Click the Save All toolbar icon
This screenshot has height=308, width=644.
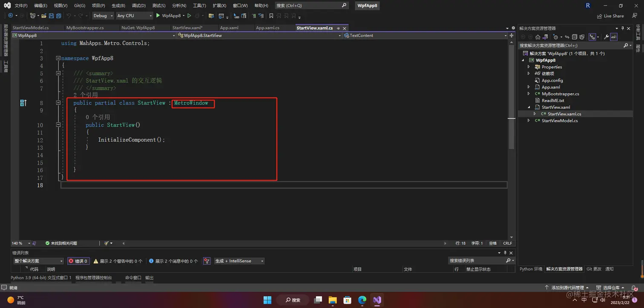pyautogui.click(x=58, y=16)
